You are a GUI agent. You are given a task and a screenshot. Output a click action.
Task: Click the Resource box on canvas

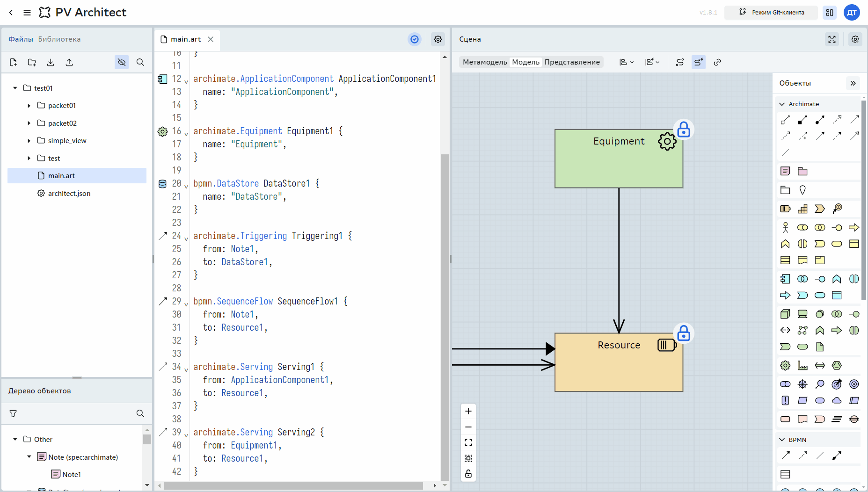pos(619,362)
